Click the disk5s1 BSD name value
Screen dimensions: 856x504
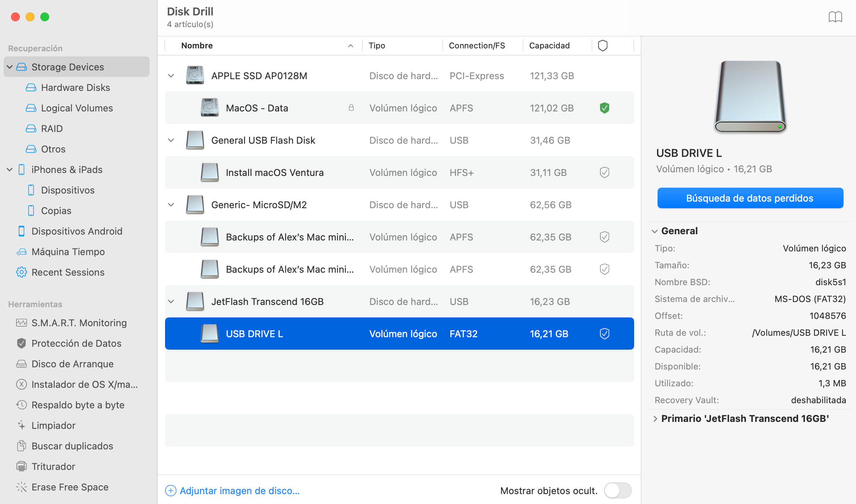(x=830, y=282)
